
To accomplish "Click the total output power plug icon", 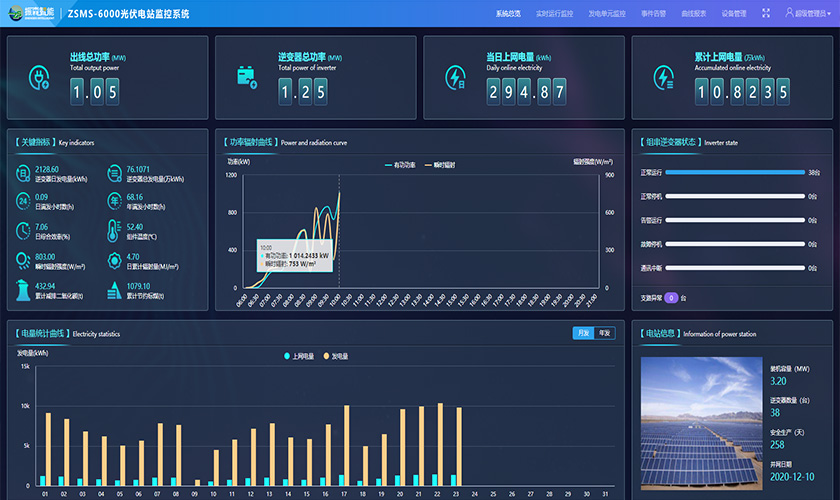I will (39, 77).
